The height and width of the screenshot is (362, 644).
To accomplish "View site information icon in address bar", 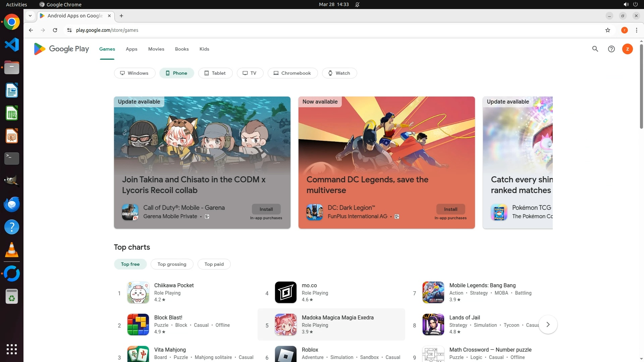I will pos(69,30).
